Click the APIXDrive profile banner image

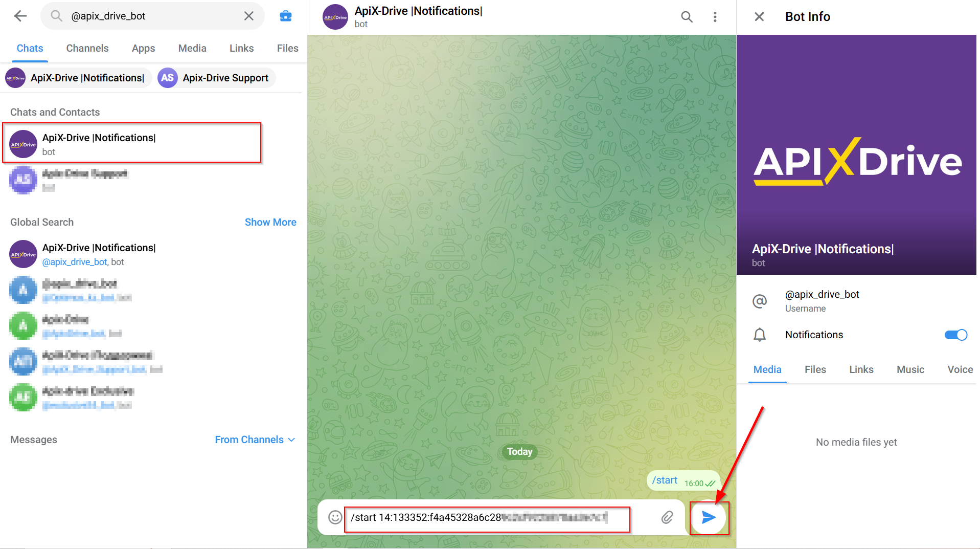click(x=856, y=155)
